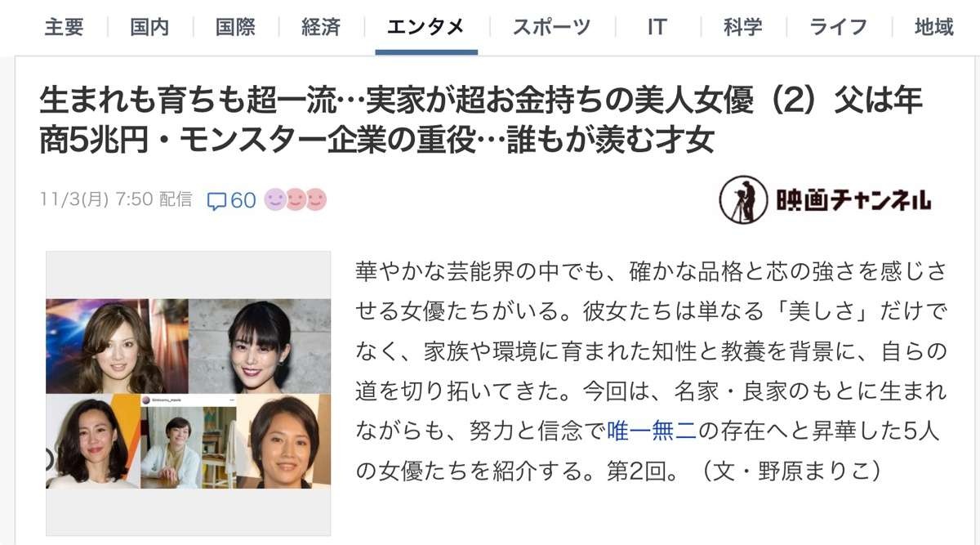Click the comment bubble icon
The width and height of the screenshot is (980, 545).
[x=216, y=201]
